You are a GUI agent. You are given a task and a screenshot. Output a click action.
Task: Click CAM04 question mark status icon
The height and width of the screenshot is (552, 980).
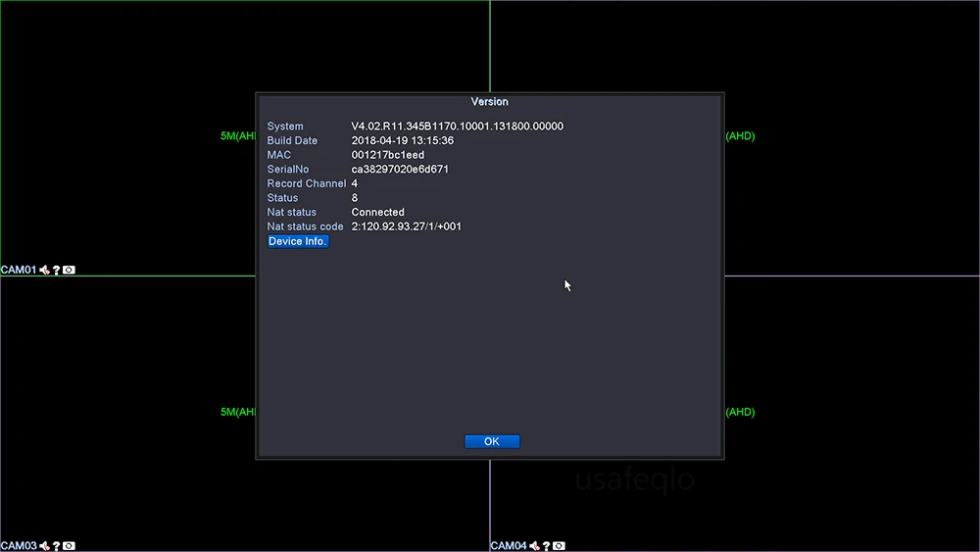tap(546, 546)
